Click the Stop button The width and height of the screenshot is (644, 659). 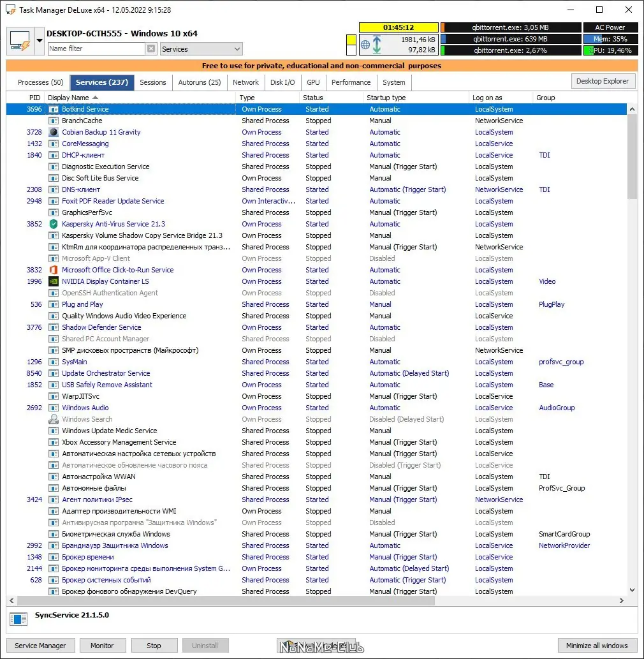[x=154, y=646]
